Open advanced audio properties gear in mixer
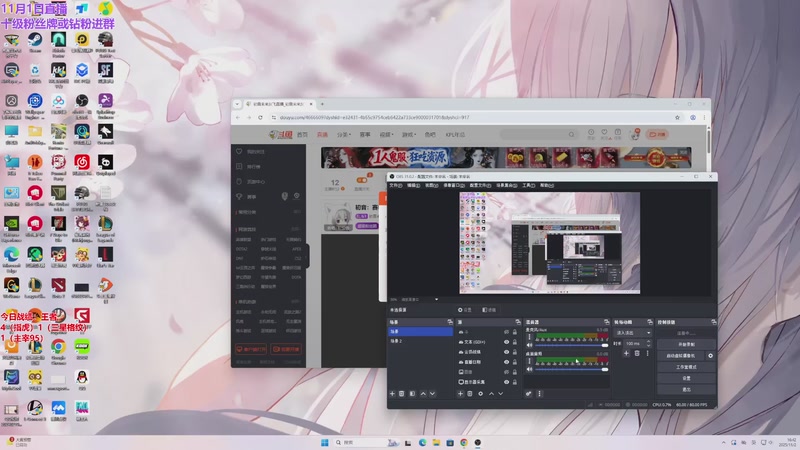Image resolution: width=800 pixels, height=450 pixels. [529, 394]
